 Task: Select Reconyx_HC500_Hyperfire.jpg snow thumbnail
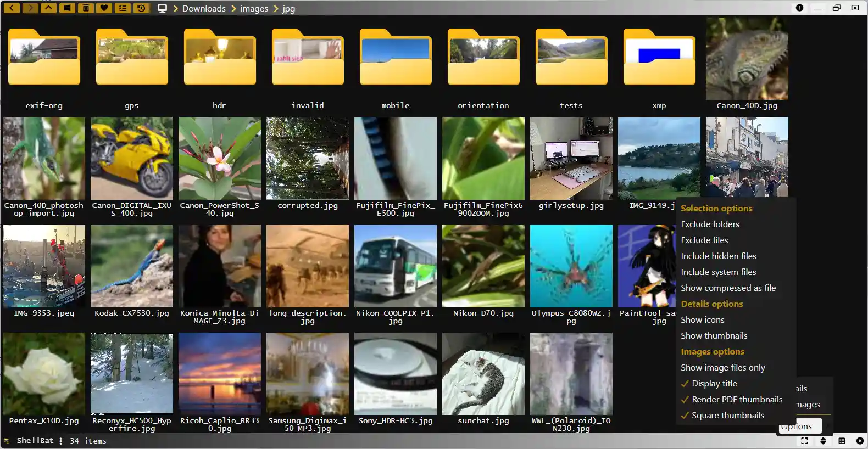[132, 374]
